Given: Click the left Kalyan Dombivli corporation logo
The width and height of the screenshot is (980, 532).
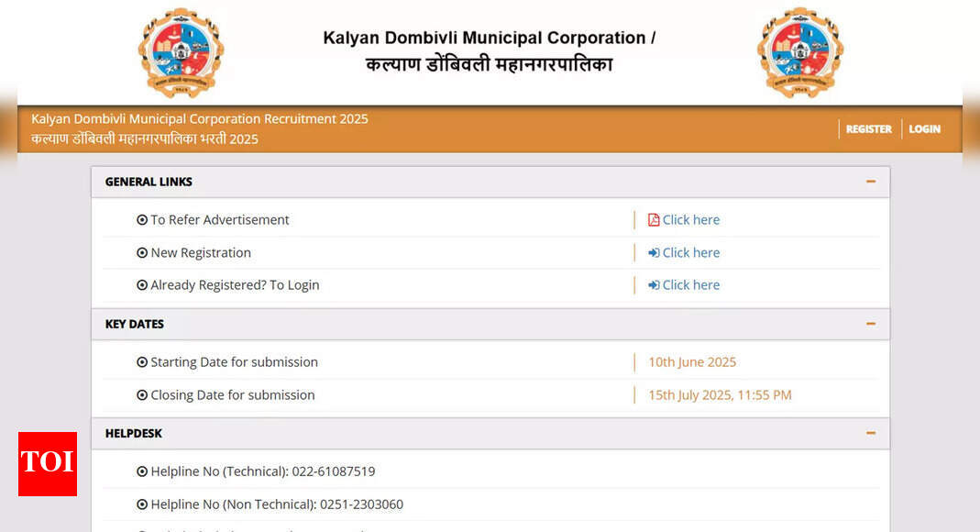Looking at the screenshot, I should click(181, 52).
